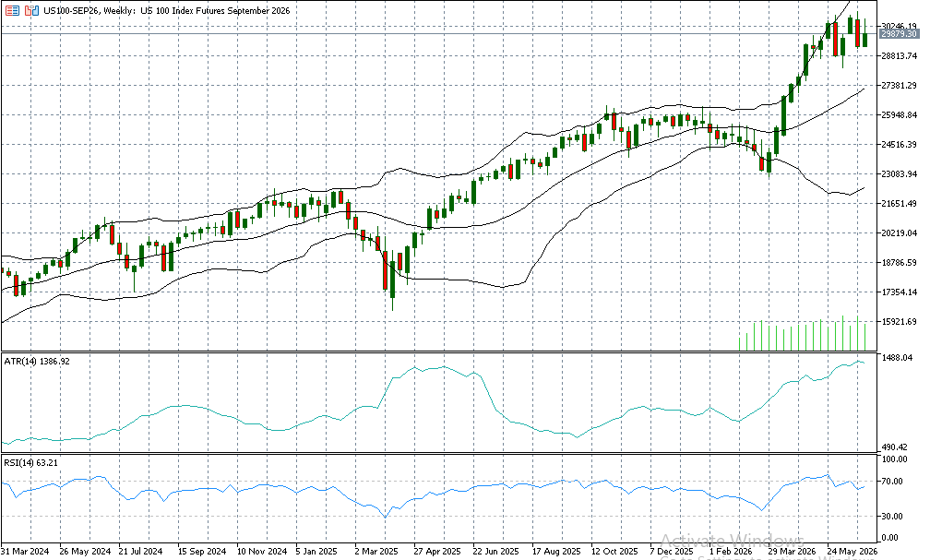Click the 18786.59 price scale value
930x560 pixels.
(900, 262)
